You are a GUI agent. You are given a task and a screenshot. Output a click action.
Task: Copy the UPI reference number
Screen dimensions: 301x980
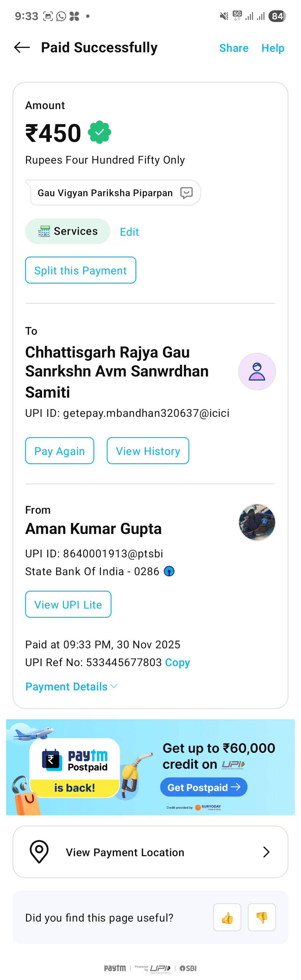tap(178, 662)
